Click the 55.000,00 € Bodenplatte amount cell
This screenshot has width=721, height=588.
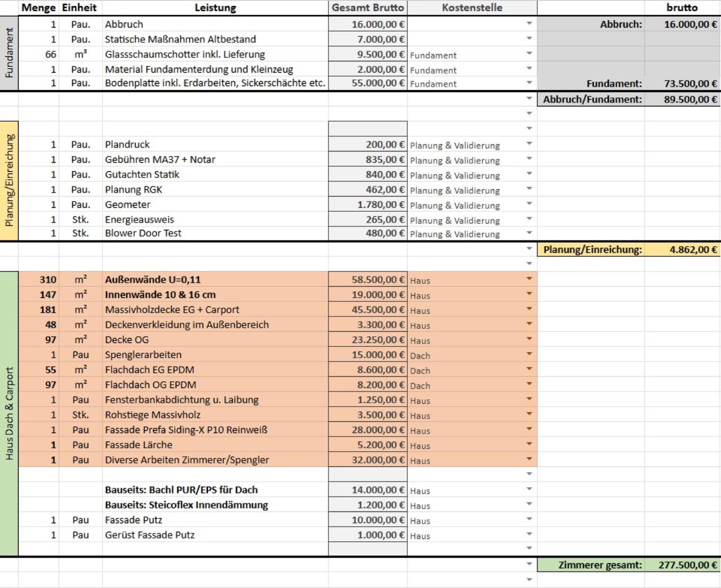pos(367,83)
